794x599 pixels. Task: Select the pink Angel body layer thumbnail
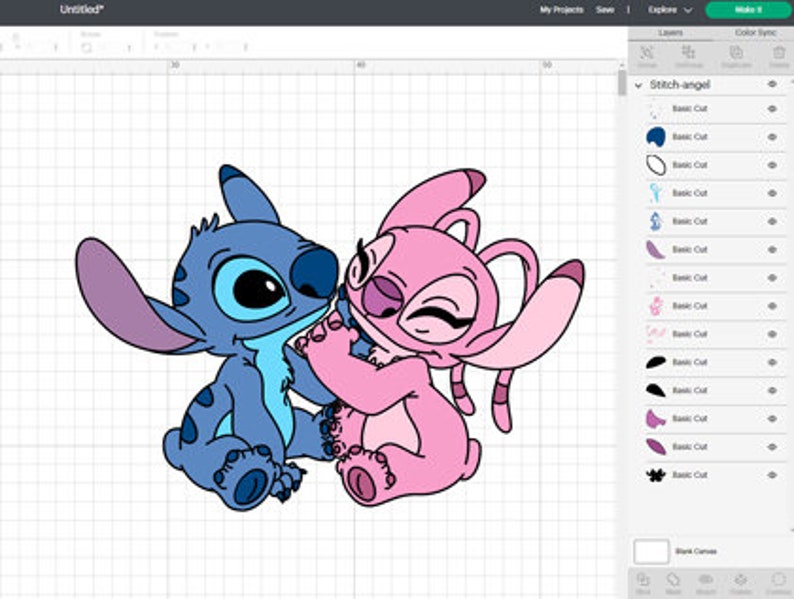coord(656,306)
